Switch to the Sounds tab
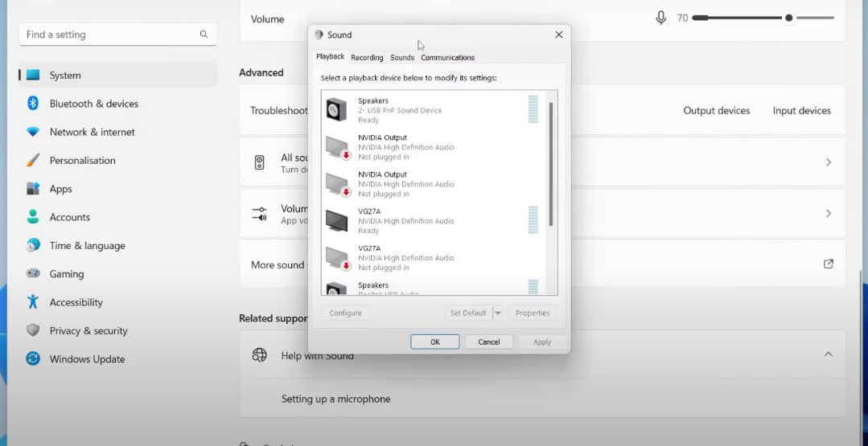This screenshot has height=446, width=868. 402,58
